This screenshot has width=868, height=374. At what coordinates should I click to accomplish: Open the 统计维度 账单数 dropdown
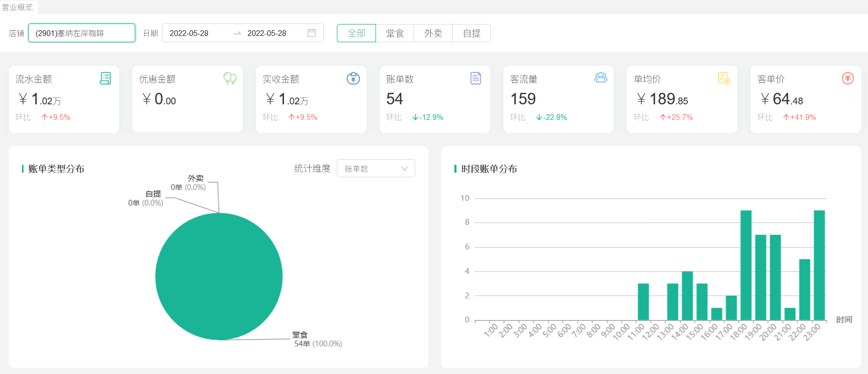click(x=376, y=168)
